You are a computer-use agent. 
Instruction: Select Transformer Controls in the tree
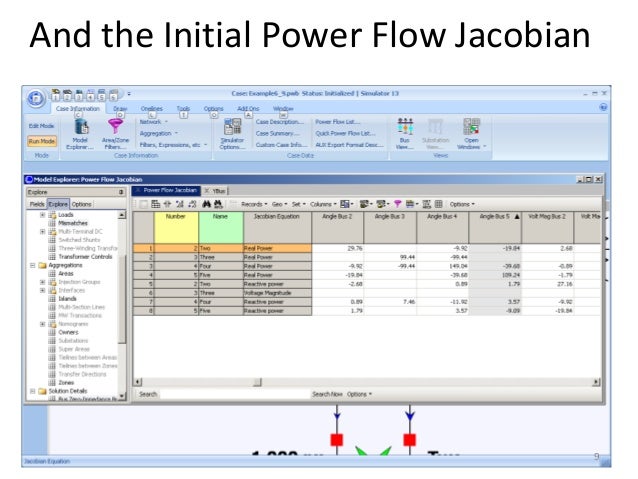(85, 257)
